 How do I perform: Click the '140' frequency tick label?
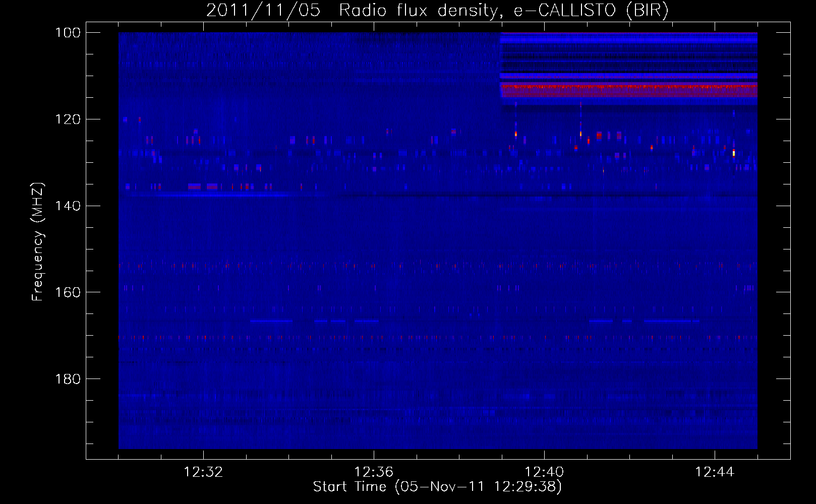[x=68, y=206]
